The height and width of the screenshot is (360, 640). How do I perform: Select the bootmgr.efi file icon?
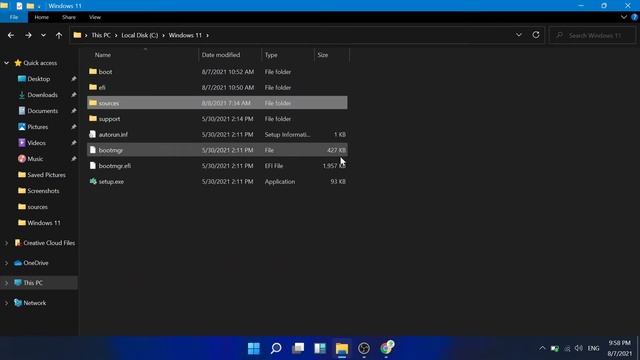(x=93, y=166)
